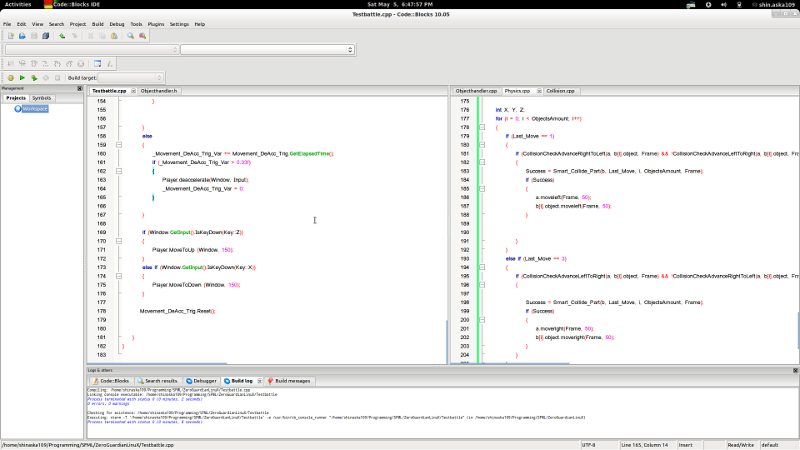
Task: Switch to the Collision.cpp tab
Action: point(560,91)
